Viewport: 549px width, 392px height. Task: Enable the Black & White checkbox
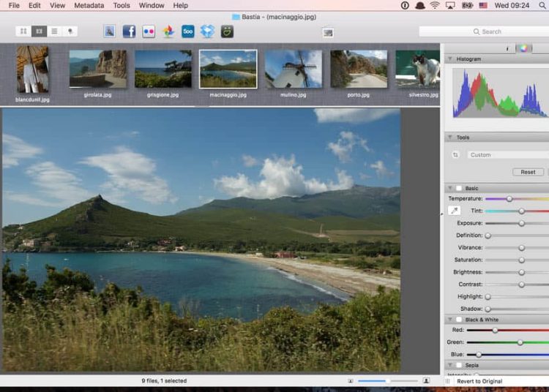pyautogui.click(x=459, y=320)
